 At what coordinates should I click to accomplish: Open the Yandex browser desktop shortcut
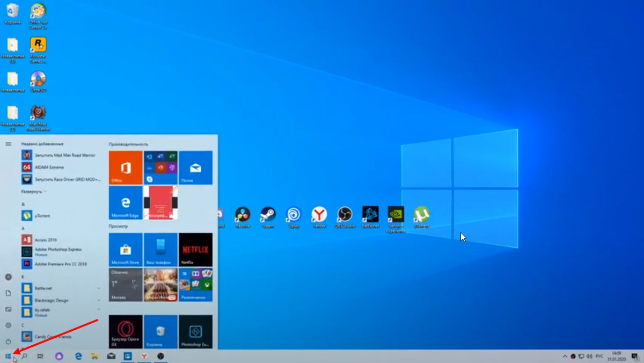[319, 217]
